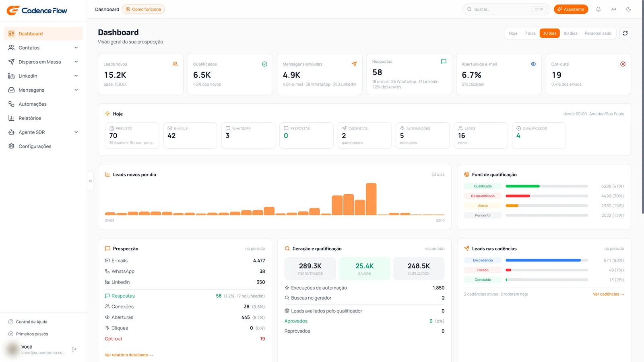Open Primeiros passos link
This screenshot has height=362, width=644.
(28, 334)
